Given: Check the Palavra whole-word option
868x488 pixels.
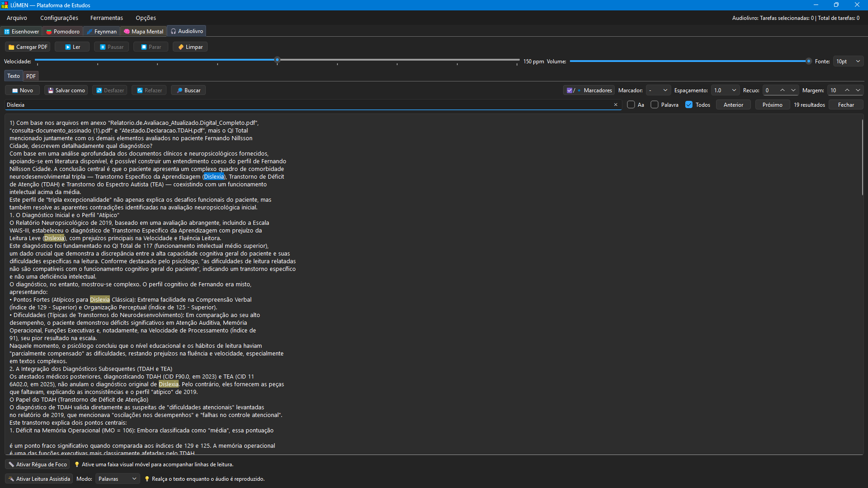Looking at the screenshot, I should pyautogui.click(x=655, y=105).
